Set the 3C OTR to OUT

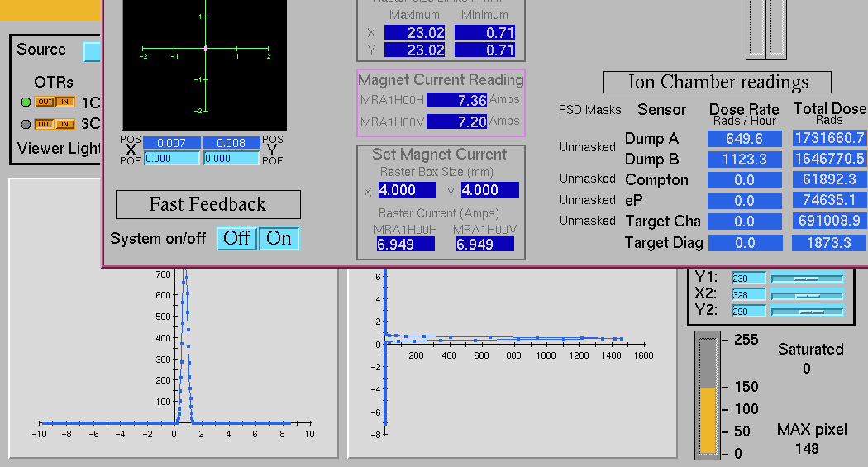[x=44, y=124]
